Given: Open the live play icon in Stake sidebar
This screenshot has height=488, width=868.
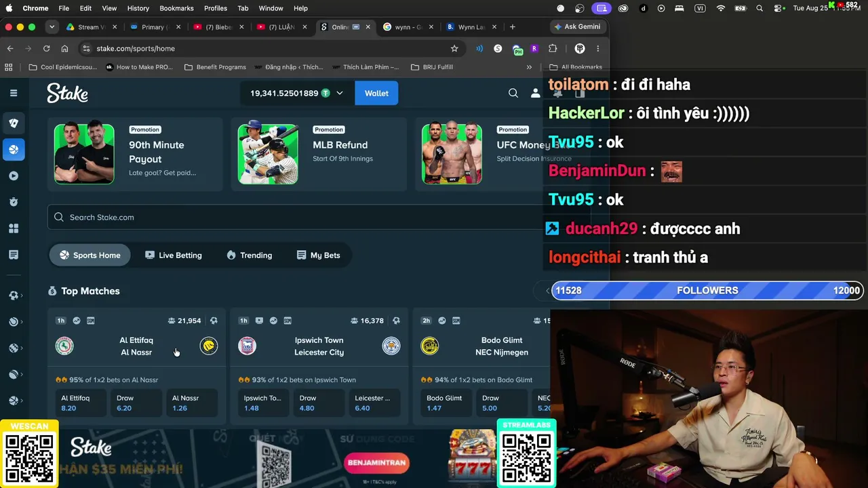Looking at the screenshot, I should [14, 176].
